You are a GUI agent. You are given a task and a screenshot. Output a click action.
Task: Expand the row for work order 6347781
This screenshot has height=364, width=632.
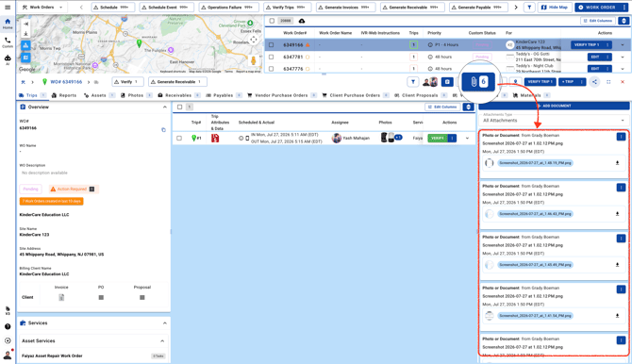(x=623, y=57)
